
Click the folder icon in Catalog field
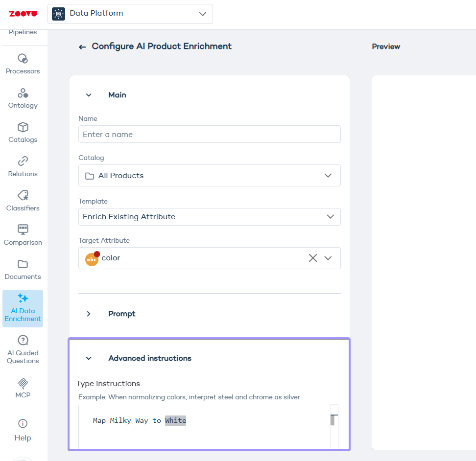[90, 176]
